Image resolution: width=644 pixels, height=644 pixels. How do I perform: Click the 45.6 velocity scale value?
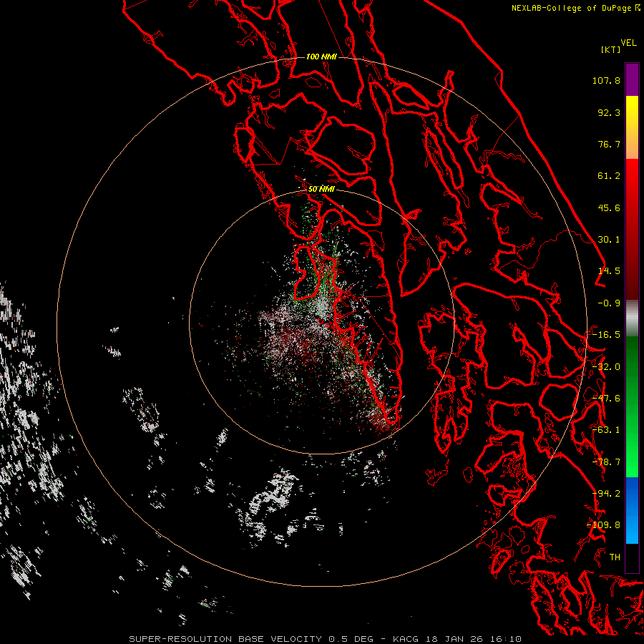pyautogui.click(x=609, y=208)
